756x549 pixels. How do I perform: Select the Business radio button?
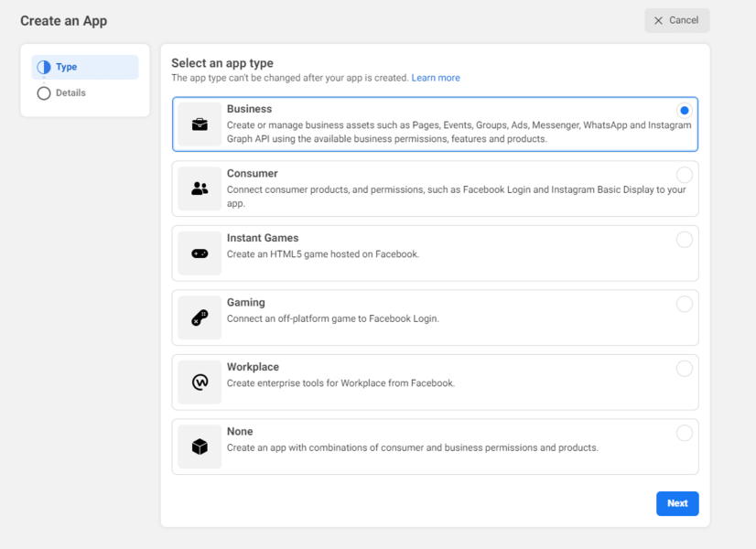(x=684, y=111)
